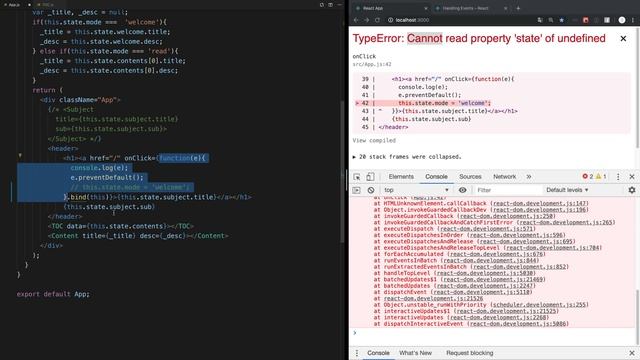This screenshot has height=360, width=640.
Task: Close the DevTools panel
Action: 632,177
